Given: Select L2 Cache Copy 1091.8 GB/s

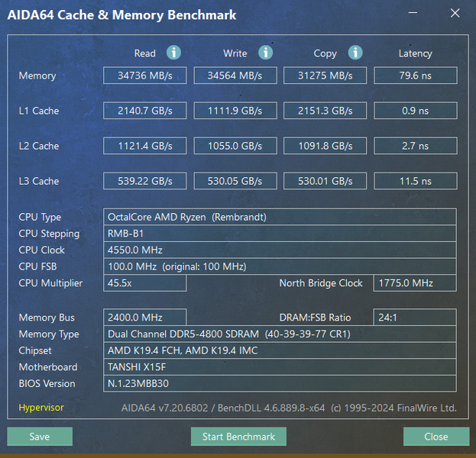Looking at the screenshot, I should coord(325,146).
